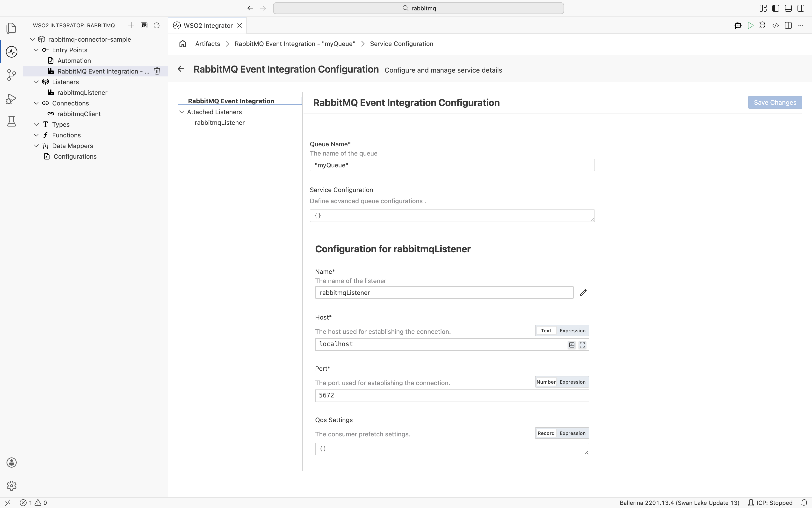The width and height of the screenshot is (812, 508).
Task: Toggle the secondary side bar
Action: coord(801,8)
